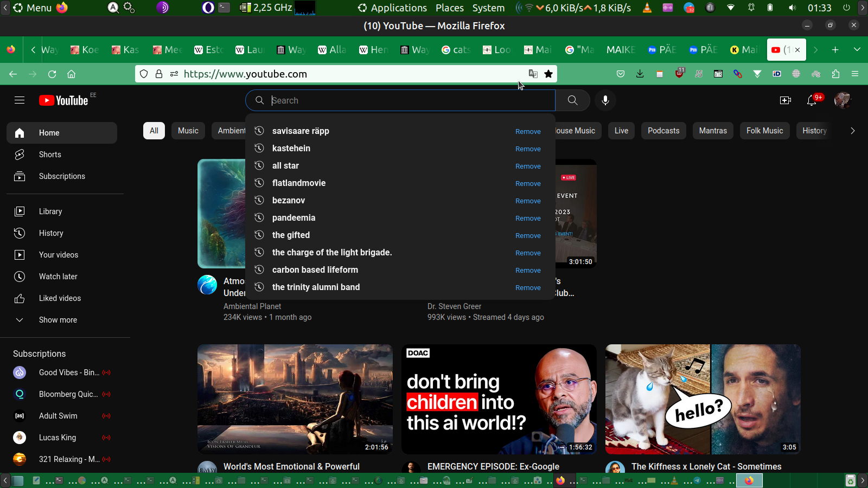Go to Shorts in sidebar
This screenshot has width=868, height=488.
tap(62, 155)
